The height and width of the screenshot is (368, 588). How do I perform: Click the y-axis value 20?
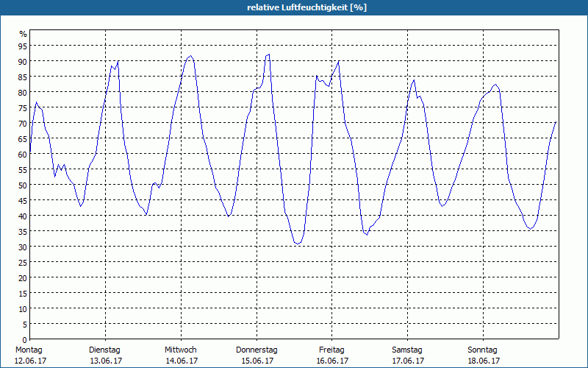[23, 278]
